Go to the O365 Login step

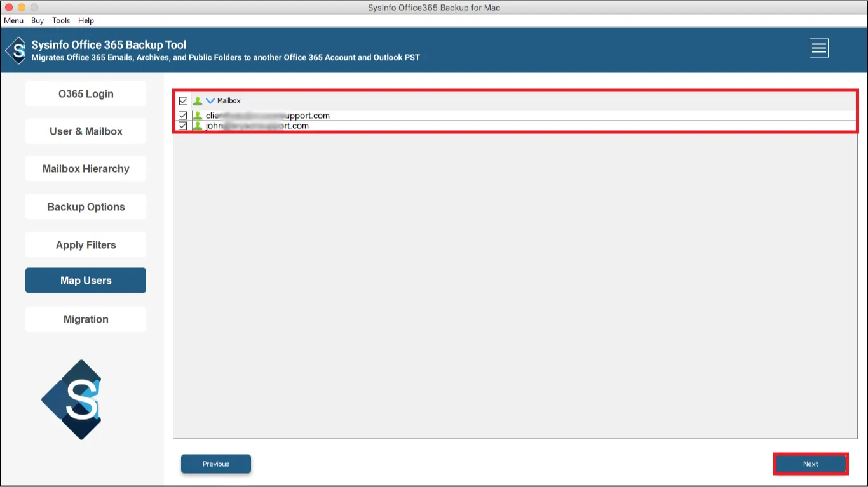pos(86,94)
